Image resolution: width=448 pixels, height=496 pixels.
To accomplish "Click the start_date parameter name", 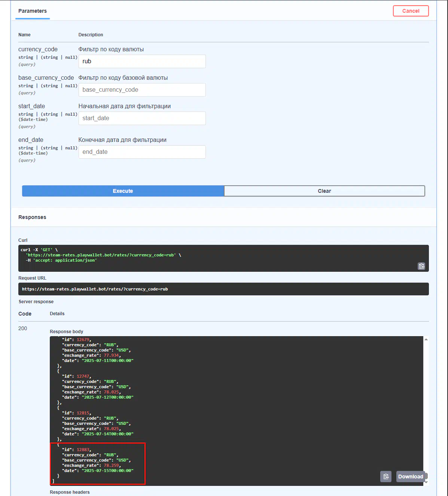I will tap(31, 106).
